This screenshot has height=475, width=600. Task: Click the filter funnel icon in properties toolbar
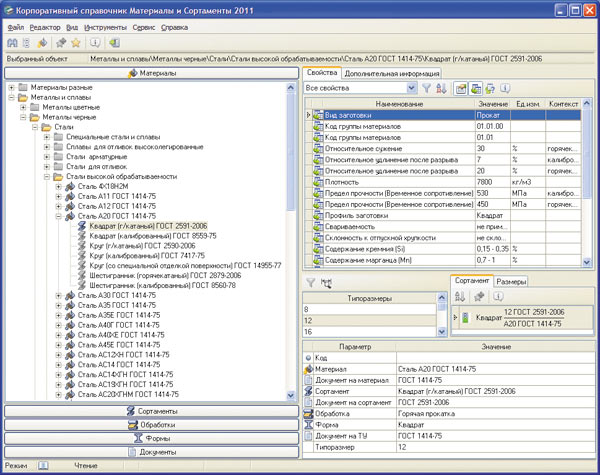(x=426, y=89)
